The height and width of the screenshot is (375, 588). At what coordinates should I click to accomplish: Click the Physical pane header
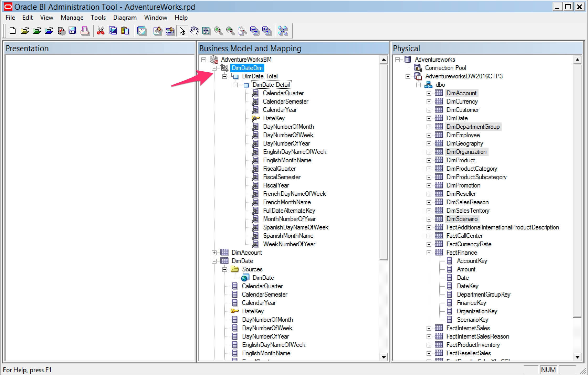click(487, 48)
